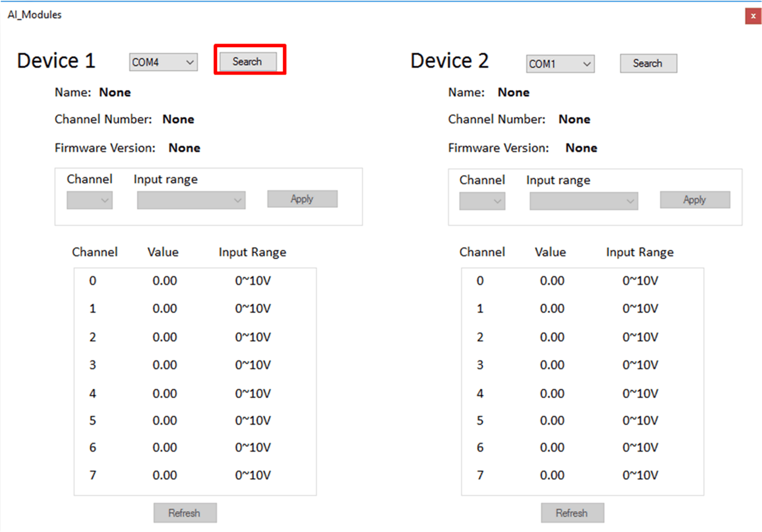Click Refresh below Device 1 table

click(x=185, y=513)
